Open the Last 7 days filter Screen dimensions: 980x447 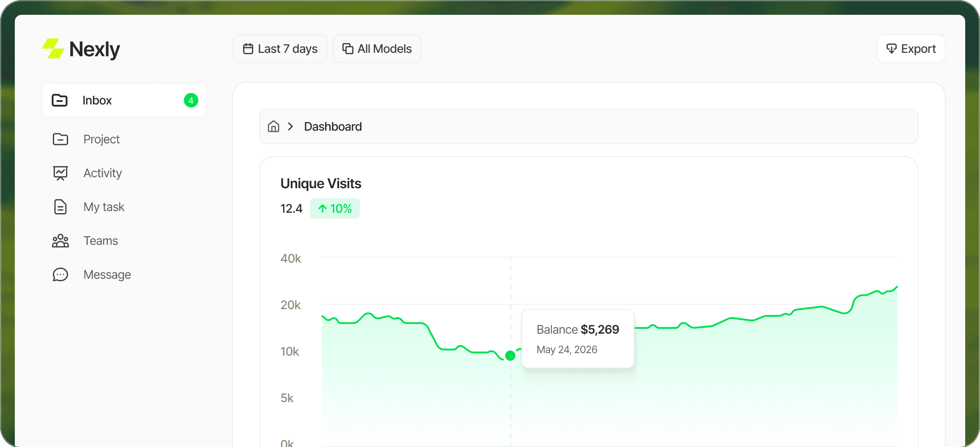coord(280,49)
